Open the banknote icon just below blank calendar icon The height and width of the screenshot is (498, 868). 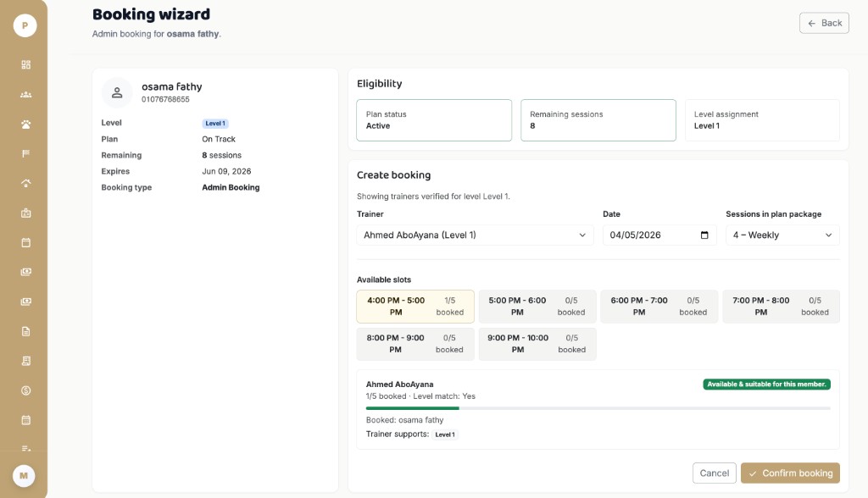(x=25, y=272)
